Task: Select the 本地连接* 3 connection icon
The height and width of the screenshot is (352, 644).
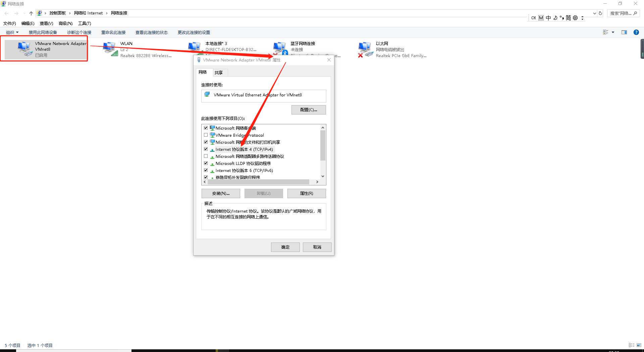Action: point(195,48)
